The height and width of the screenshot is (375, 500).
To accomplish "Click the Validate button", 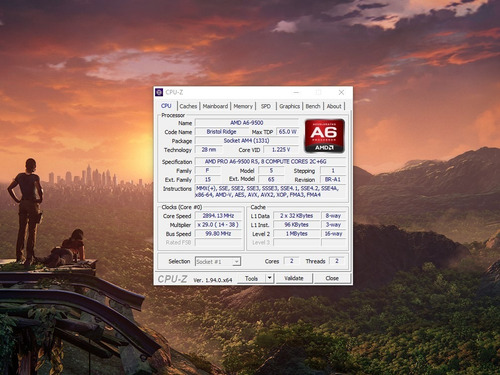I will tap(294, 278).
